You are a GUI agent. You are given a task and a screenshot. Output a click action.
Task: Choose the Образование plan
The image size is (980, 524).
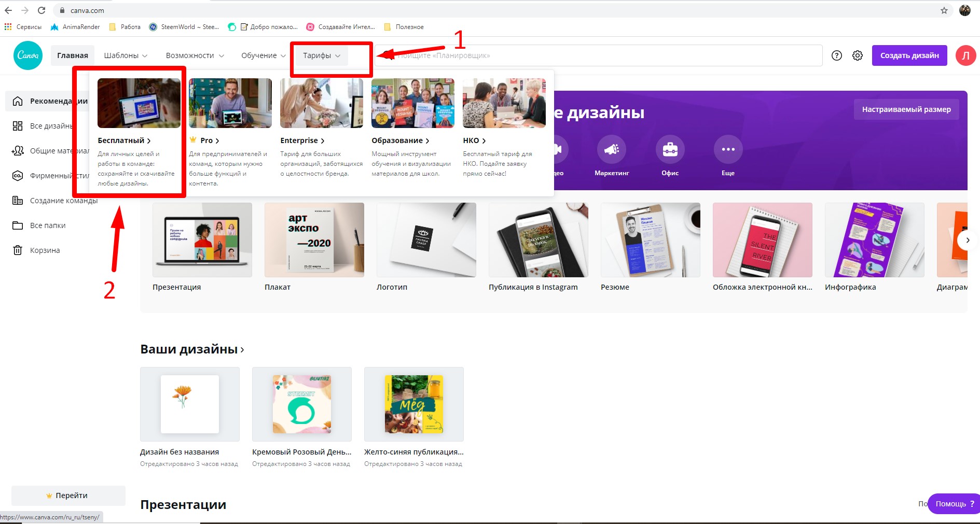[x=401, y=140]
